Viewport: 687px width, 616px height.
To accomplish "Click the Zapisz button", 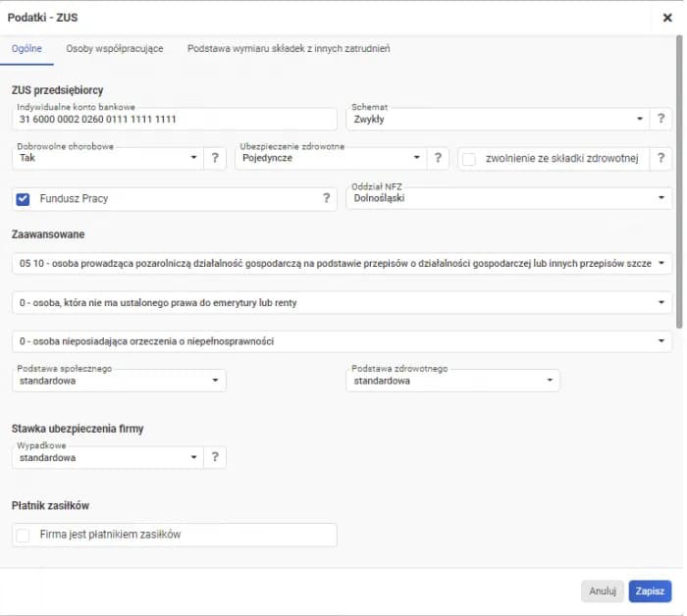I will tap(650, 590).
